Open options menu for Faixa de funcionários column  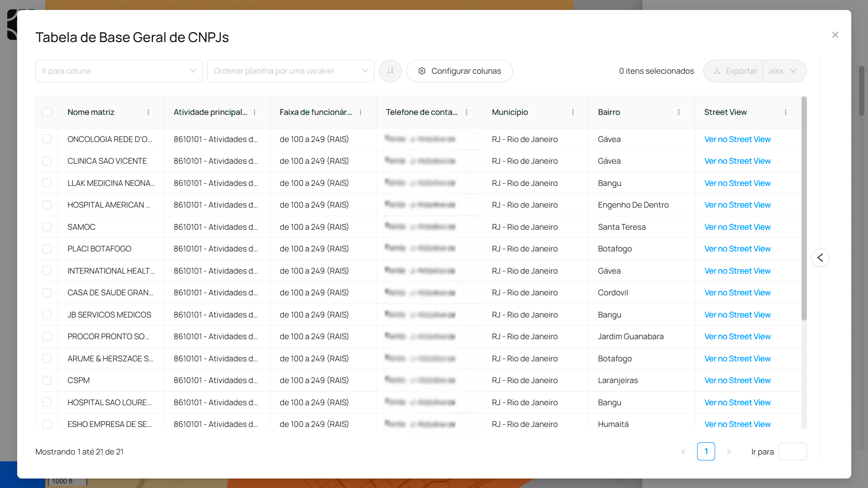point(360,112)
